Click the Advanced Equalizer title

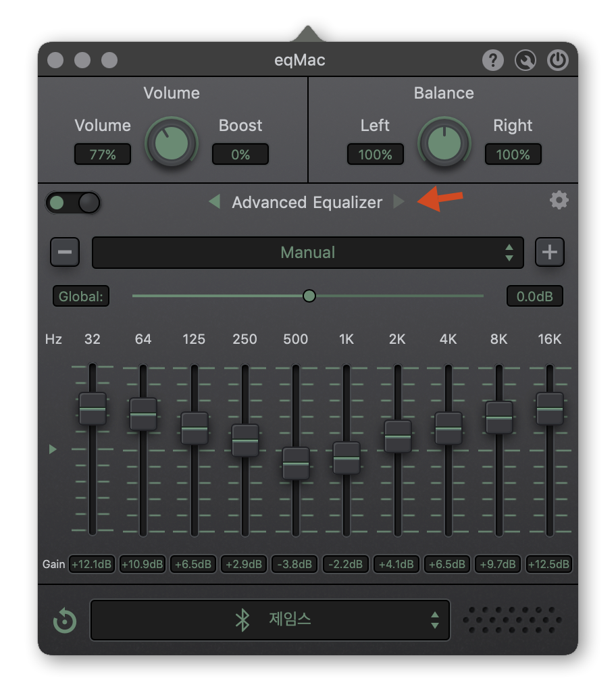307,202
